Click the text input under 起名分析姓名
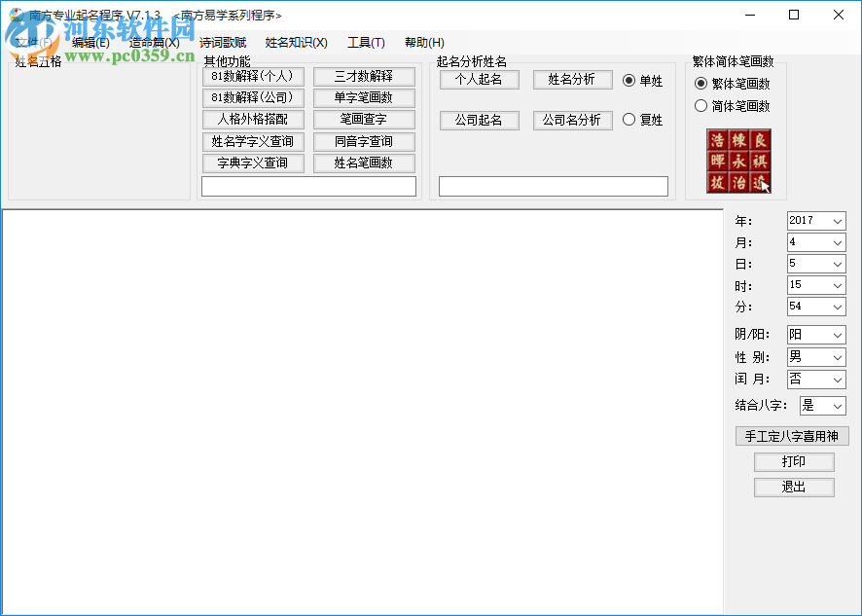 tap(552, 186)
